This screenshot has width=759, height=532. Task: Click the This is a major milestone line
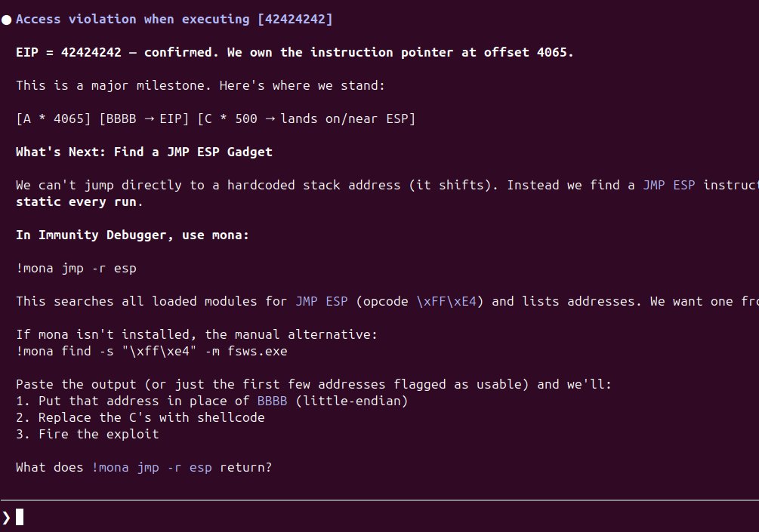tap(200, 86)
